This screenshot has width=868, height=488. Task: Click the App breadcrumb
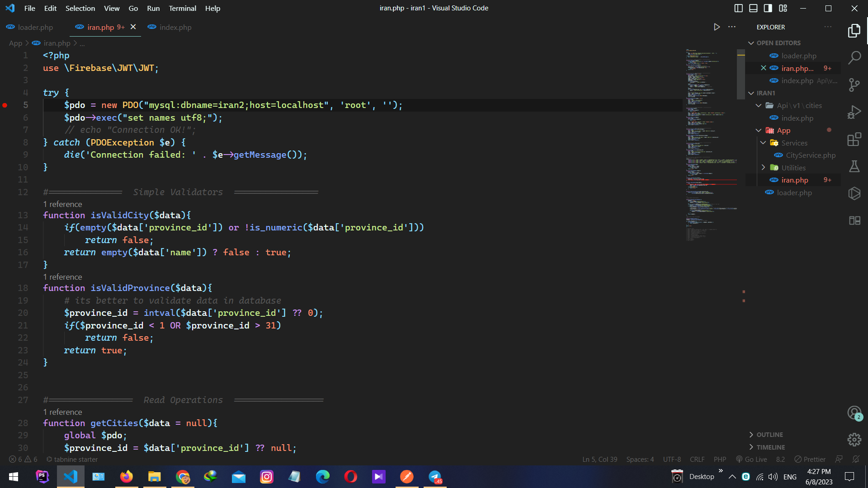click(15, 43)
